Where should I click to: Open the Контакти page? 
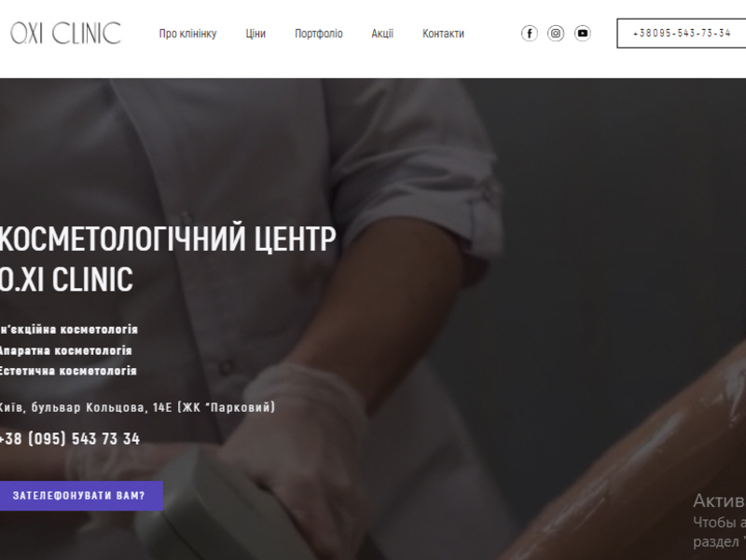[x=443, y=34]
